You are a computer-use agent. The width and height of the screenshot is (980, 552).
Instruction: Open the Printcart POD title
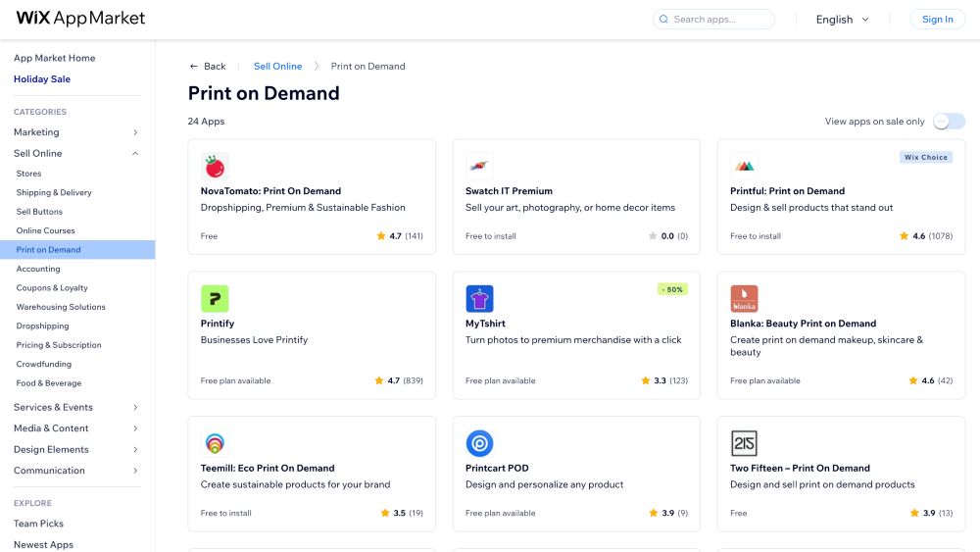pos(497,469)
